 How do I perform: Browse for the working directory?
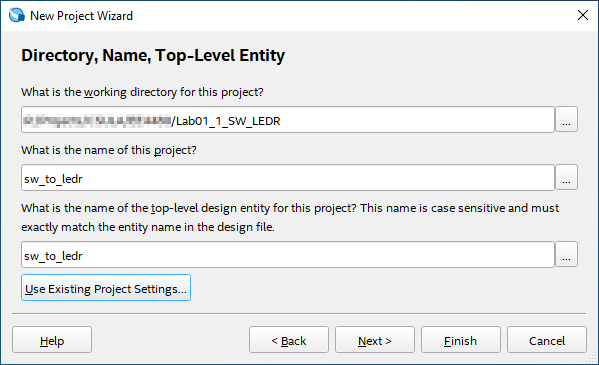(x=566, y=120)
